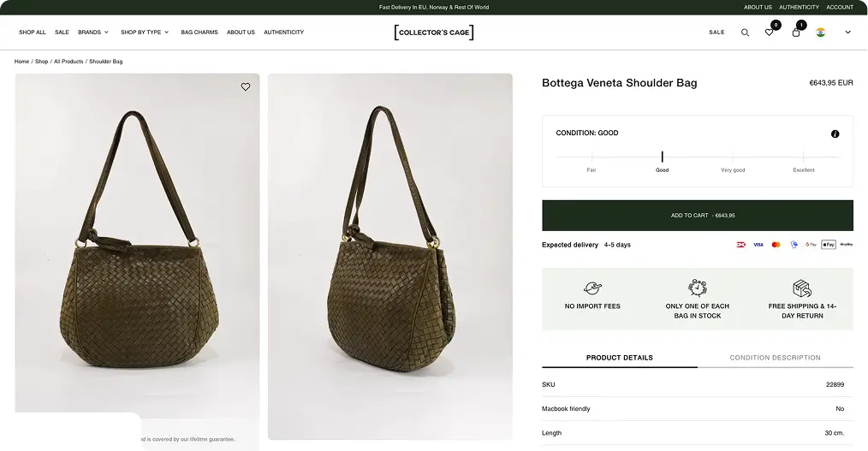Open the shopping bag cart icon
Screen dimensions: 868x451
click(796, 33)
